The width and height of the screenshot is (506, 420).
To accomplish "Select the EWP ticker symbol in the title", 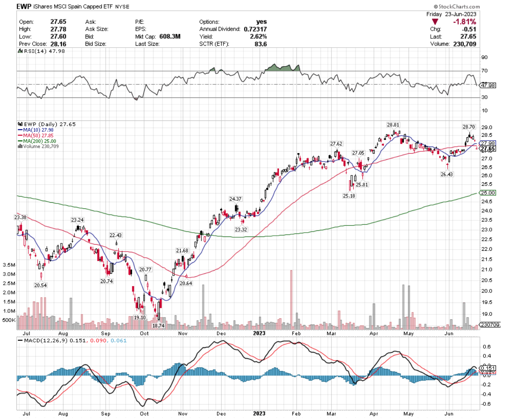I will [23, 7].
